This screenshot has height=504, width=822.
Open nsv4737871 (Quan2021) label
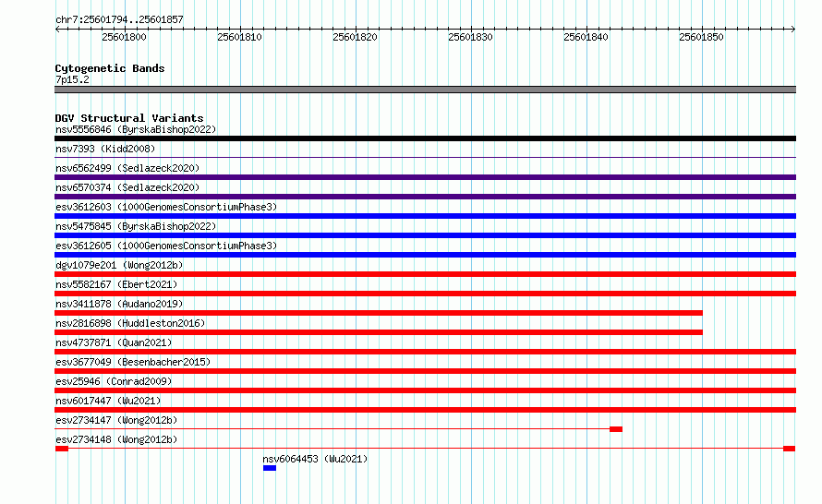point(114,342)
